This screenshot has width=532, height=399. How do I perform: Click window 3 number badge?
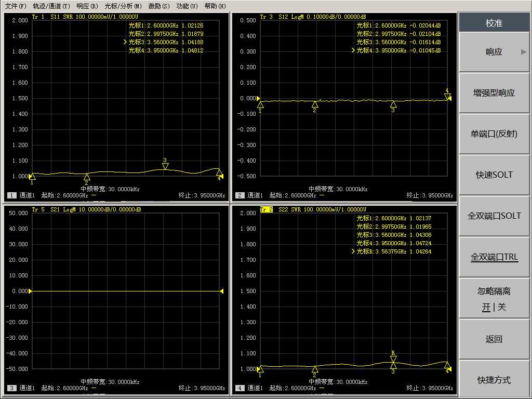coord(11,388)
